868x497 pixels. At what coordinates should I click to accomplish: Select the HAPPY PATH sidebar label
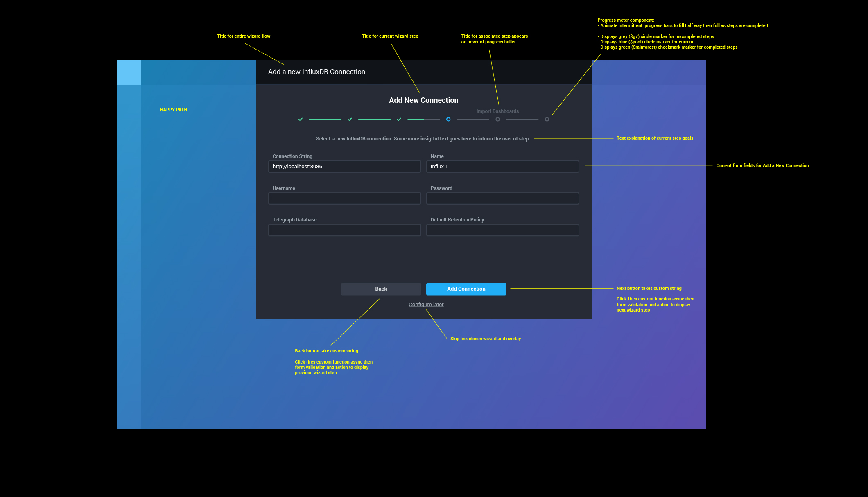pos(173,109)
